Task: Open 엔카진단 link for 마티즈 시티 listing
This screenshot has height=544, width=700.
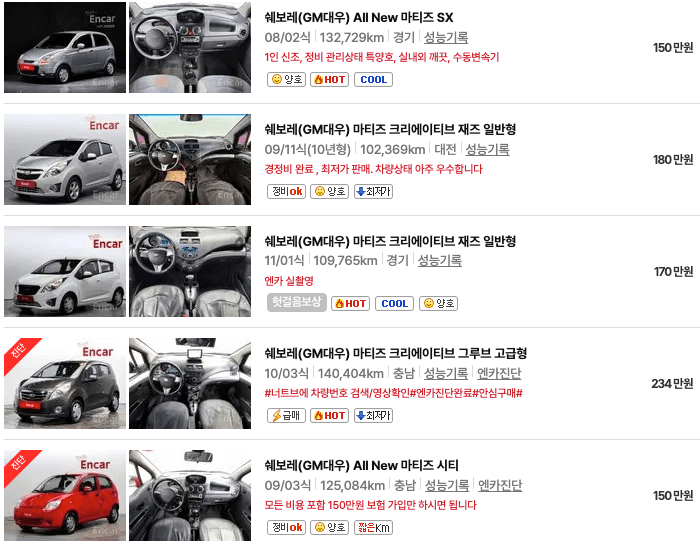Action: pyautogui.click(x=500, y=485)
